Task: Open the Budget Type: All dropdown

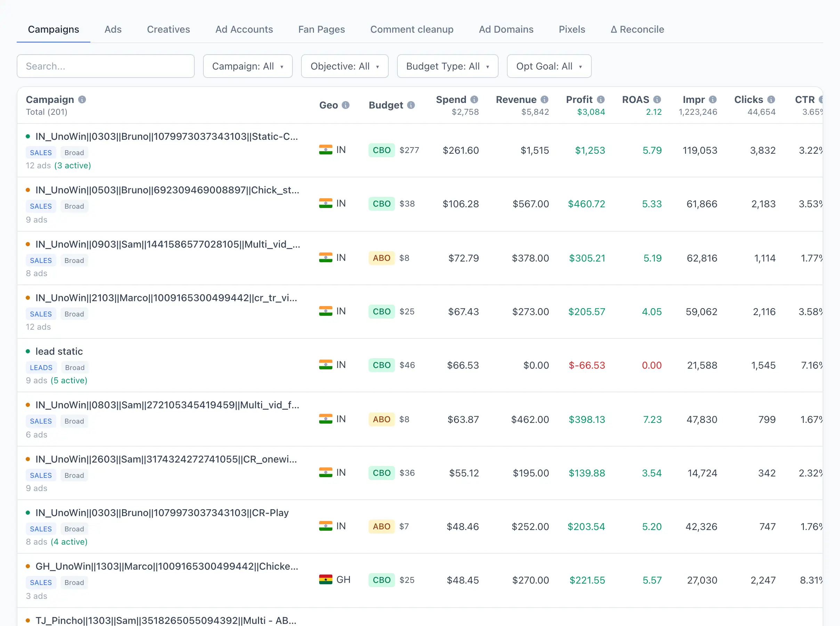Action: pos(447,66)
